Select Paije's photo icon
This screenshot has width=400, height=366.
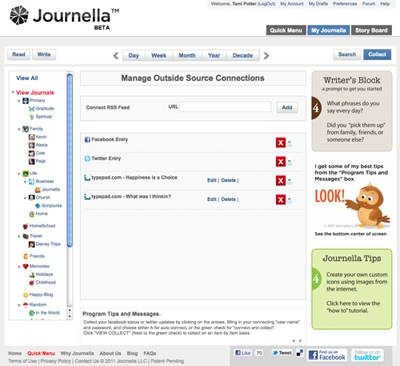click(32, 161)
